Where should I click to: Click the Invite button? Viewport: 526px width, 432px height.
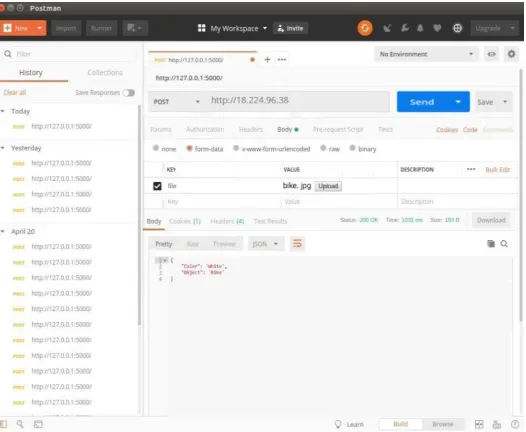tap(291, 29)
